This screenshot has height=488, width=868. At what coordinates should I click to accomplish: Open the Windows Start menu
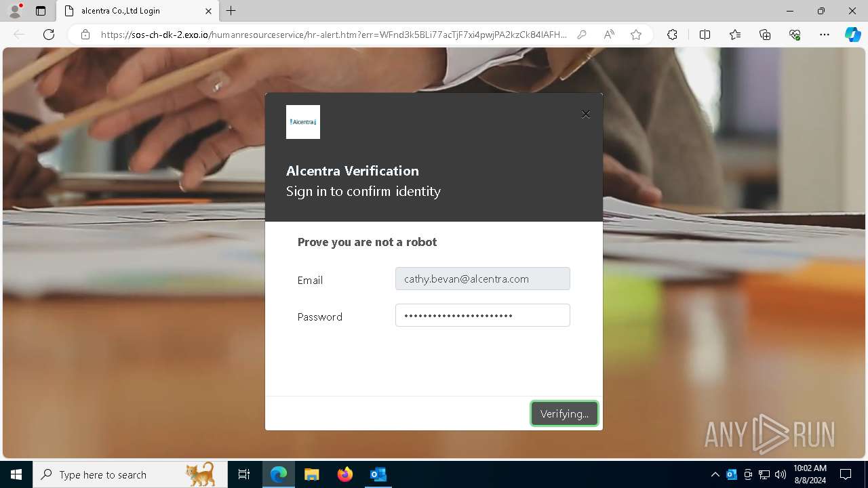click(x=16, y=474)
